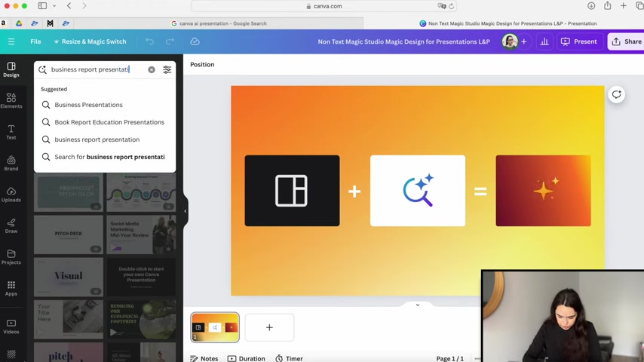Add a new page with plus thumbnail
The width and height of the screenshot is (644, 362).
[x=269, y=327]
